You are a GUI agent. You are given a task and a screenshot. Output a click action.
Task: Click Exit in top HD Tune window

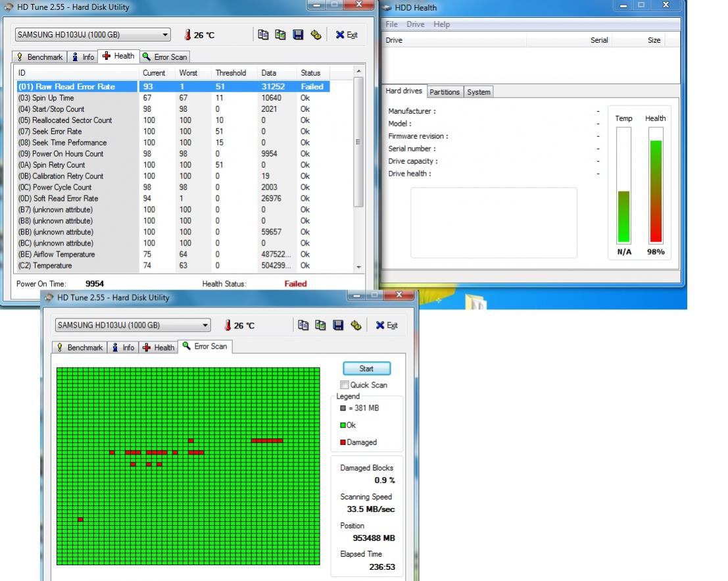[347, 35]
